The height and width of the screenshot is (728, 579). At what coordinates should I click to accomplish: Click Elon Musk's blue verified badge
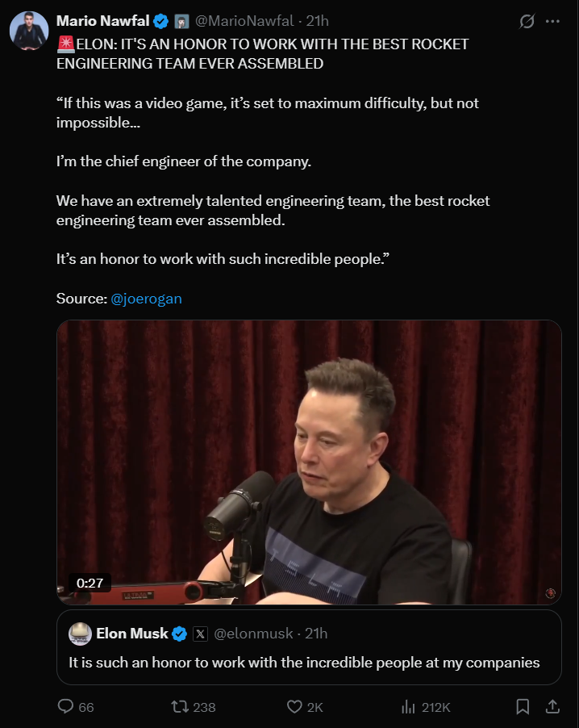pos(181,634)
